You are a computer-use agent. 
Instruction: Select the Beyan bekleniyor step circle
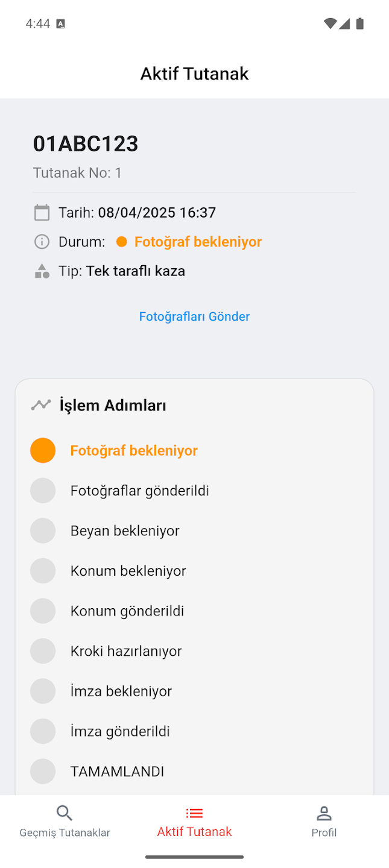click(x=43, y=530)
